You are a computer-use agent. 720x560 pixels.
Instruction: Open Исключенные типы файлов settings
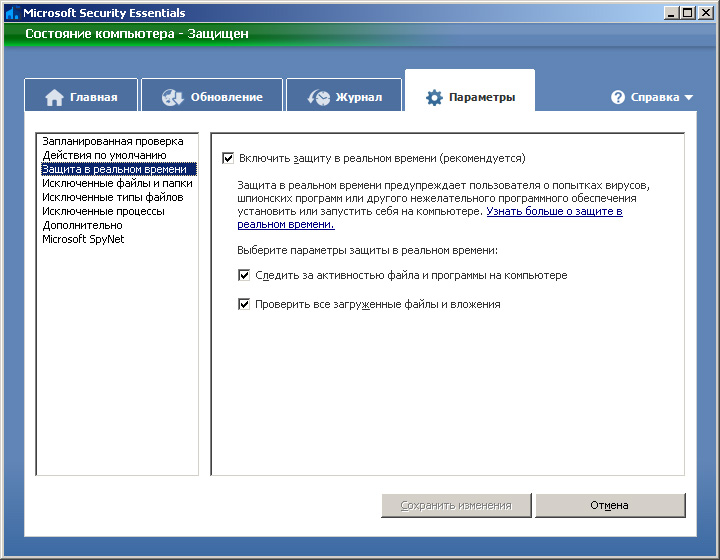point(112,197)
